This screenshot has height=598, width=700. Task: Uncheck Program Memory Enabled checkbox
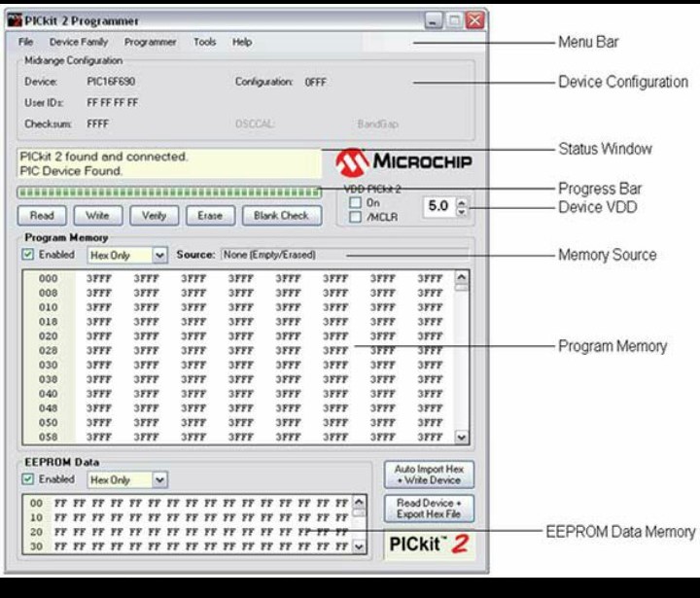27,255
